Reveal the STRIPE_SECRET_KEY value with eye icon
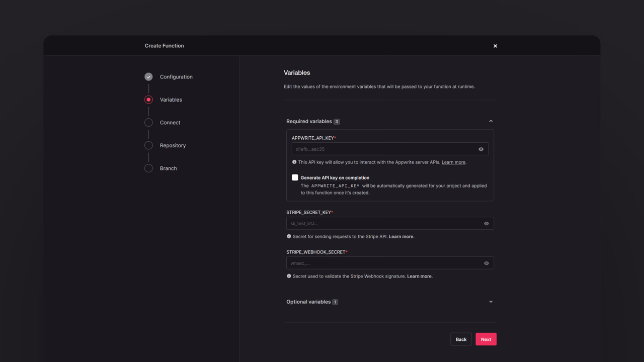 click(487, 224)
